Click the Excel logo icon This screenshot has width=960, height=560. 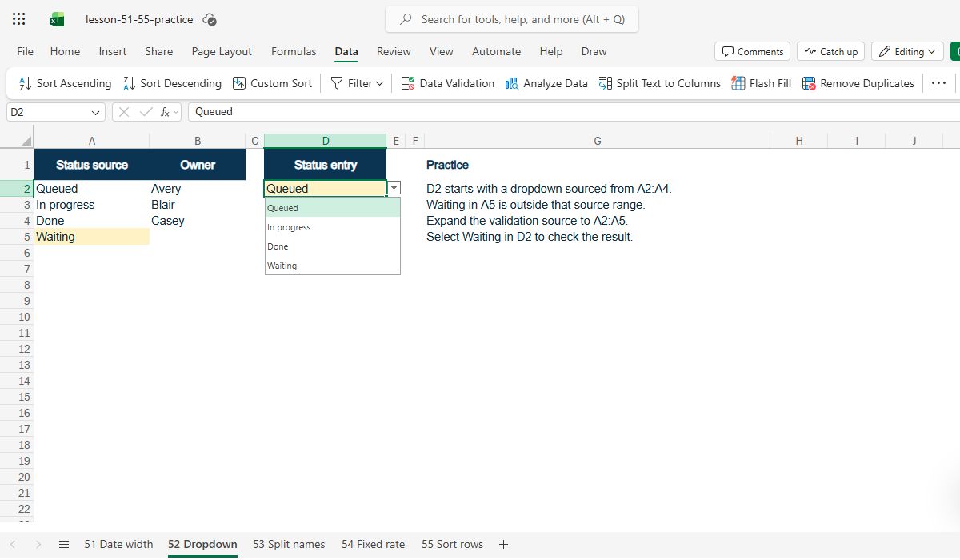coord(57,19)
